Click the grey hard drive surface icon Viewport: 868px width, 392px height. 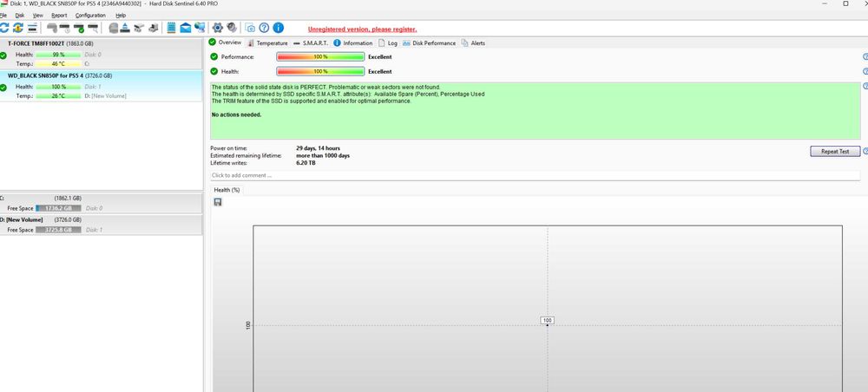pos(114,28)
